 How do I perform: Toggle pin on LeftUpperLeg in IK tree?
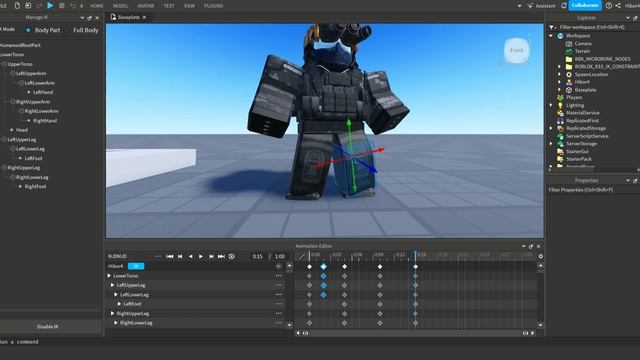pos(4,140)
